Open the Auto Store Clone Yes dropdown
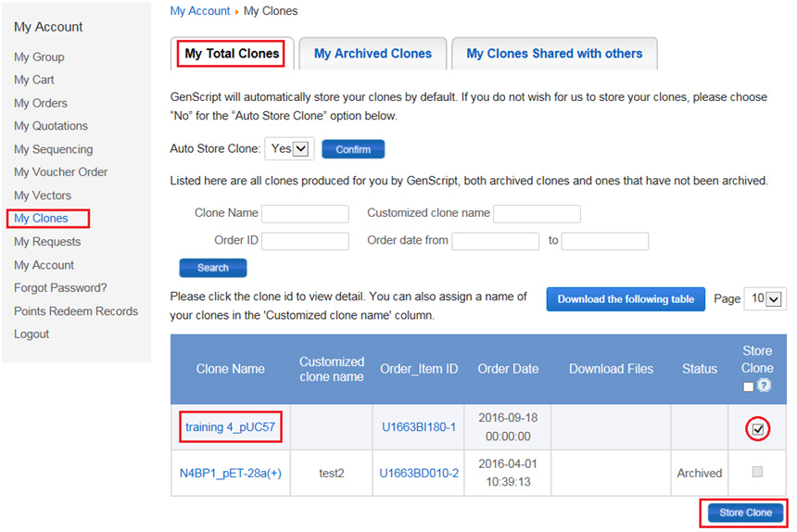This screenshot has height=532, width=797. [289, 149]
